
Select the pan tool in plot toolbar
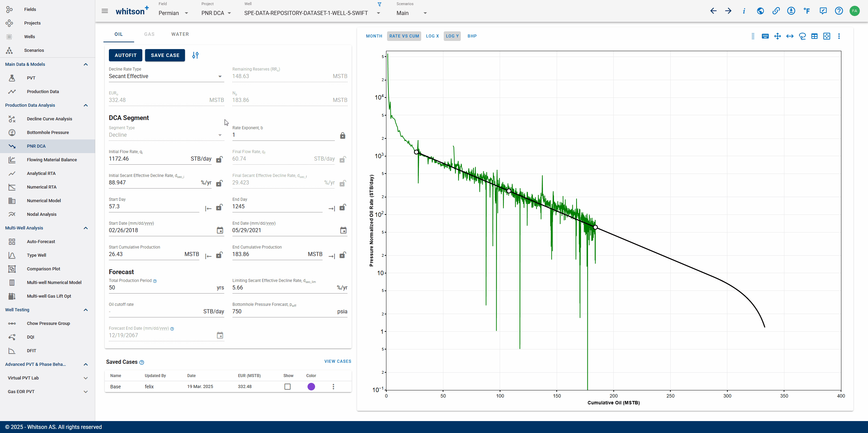tap(777, 36)
